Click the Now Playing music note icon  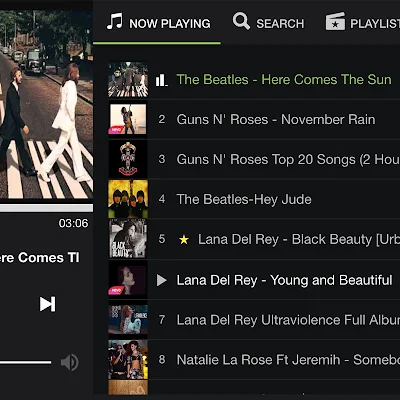pyautogui.click(x=114, y=21)
